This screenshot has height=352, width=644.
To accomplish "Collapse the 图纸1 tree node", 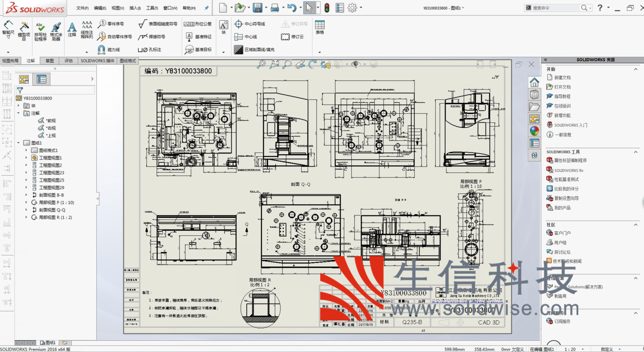I will [x=19, y=143].
